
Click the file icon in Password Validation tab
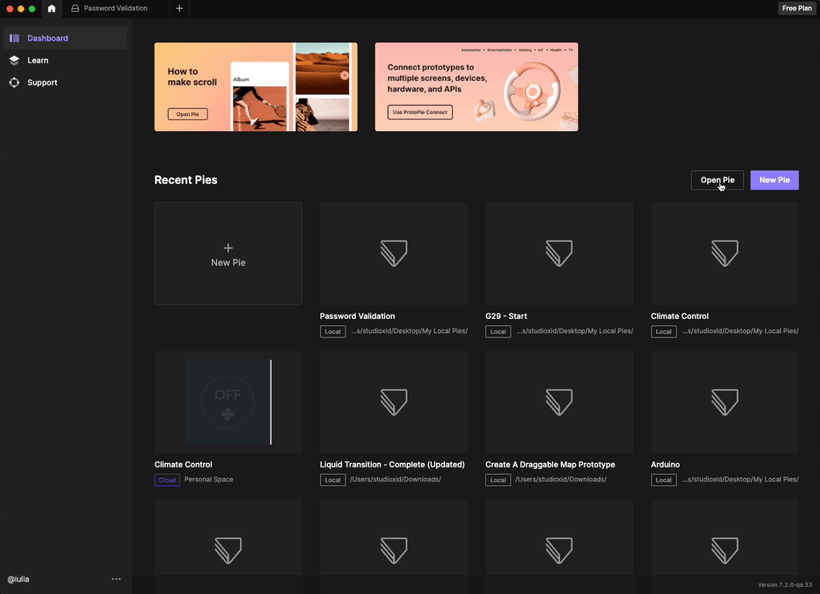click(x=75, y=8)
